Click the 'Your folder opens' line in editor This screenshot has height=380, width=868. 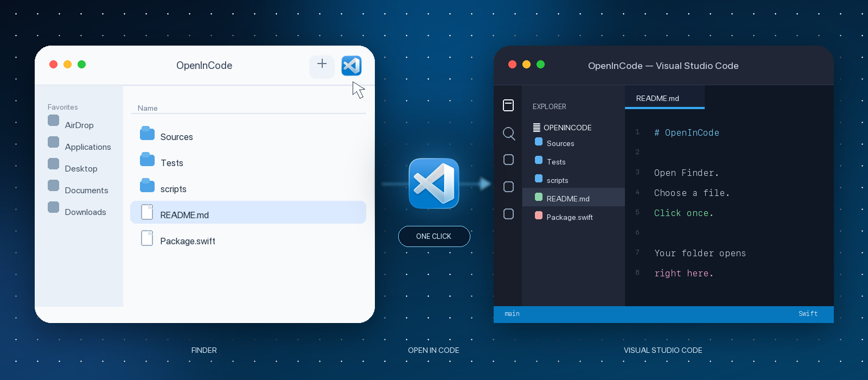click(x=700, y=253)
